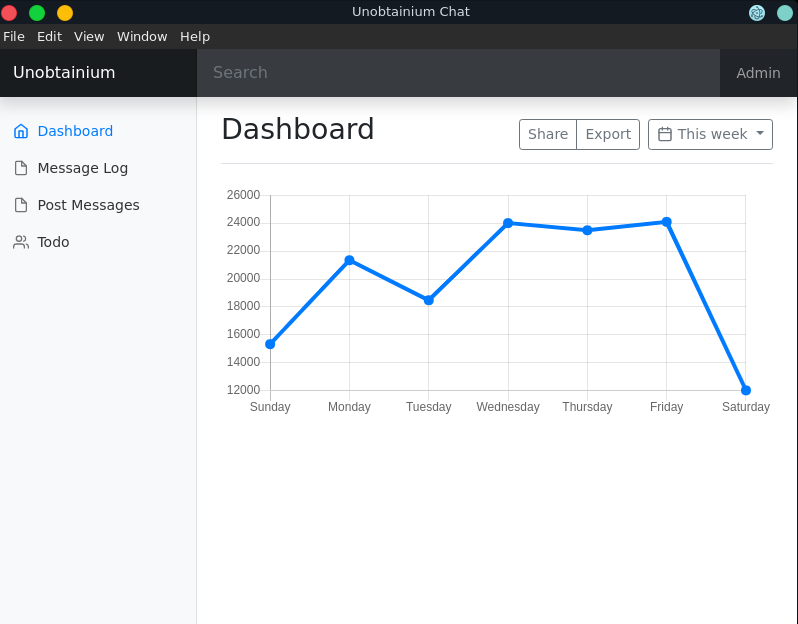Click the Admin link
This screenshot has height=624, width=798.
pos(758,73)
